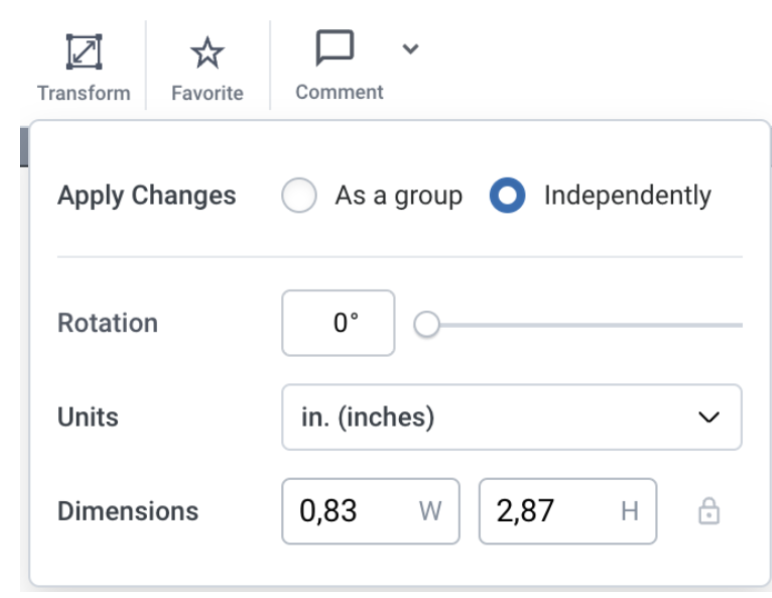The image size is (772, 598).
Task: Select the "As a group" radio button
Action: pos(300,196)
